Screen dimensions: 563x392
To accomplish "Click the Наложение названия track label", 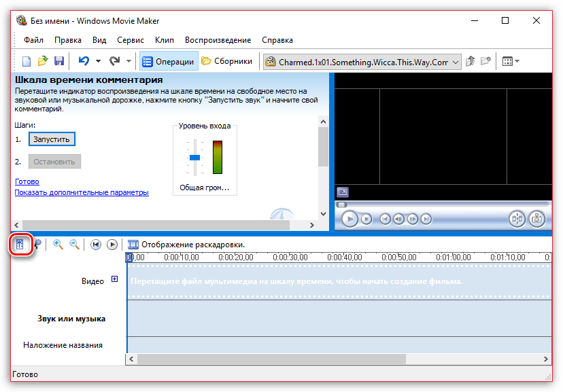I will tap(63, 345).
